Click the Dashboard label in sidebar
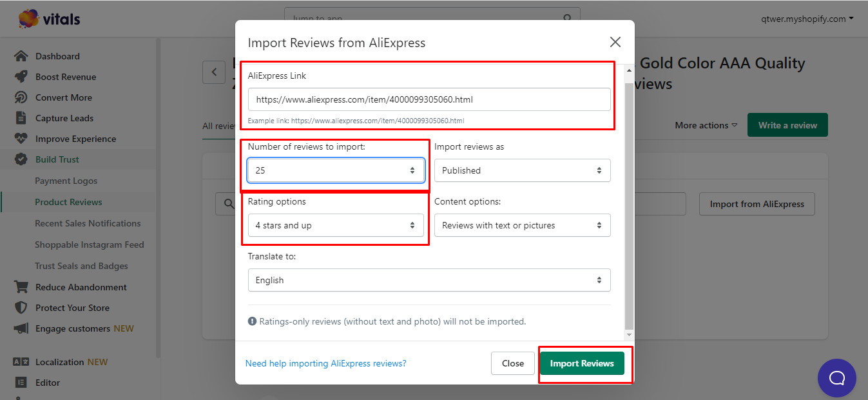 coord(57,56)
